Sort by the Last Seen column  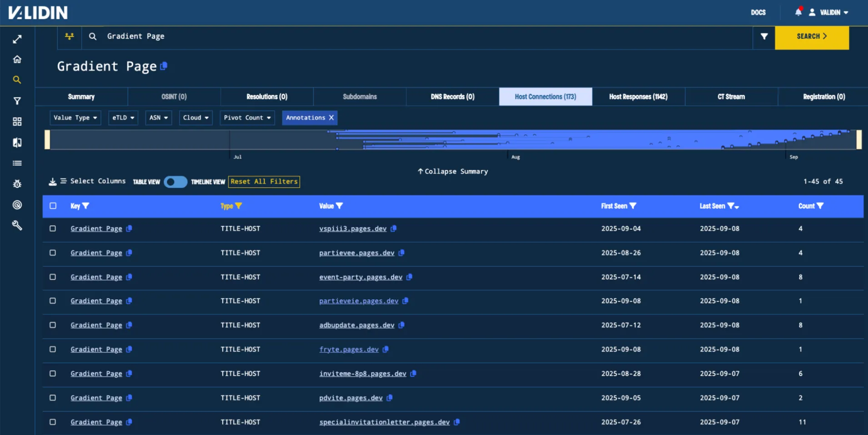coord(712,206)
